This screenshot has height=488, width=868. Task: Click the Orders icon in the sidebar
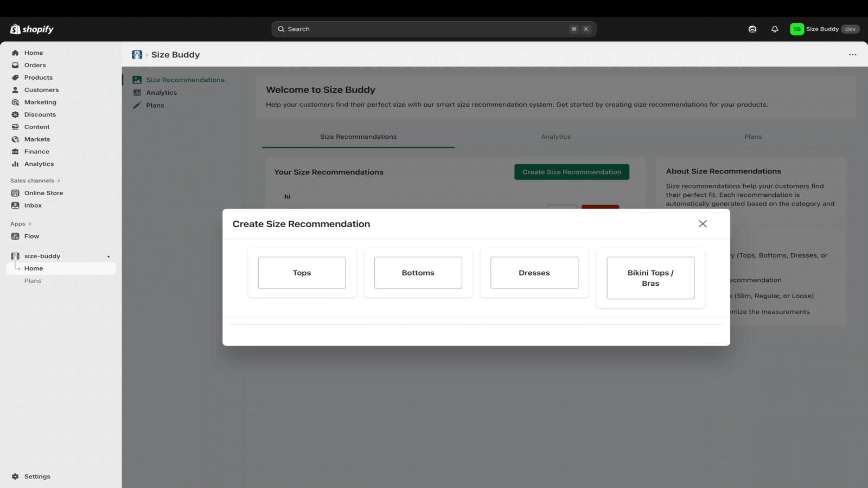pyautogui.click(x=15, y=65)
